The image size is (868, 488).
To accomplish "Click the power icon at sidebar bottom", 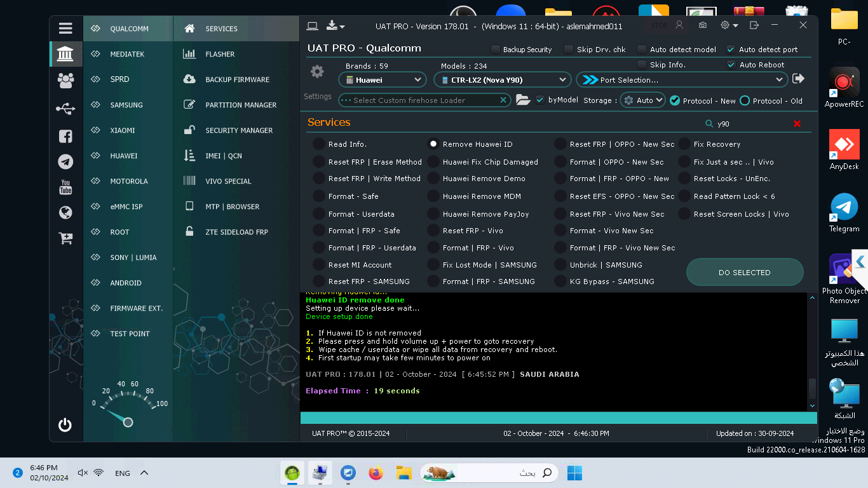I will tap(65, 424).
